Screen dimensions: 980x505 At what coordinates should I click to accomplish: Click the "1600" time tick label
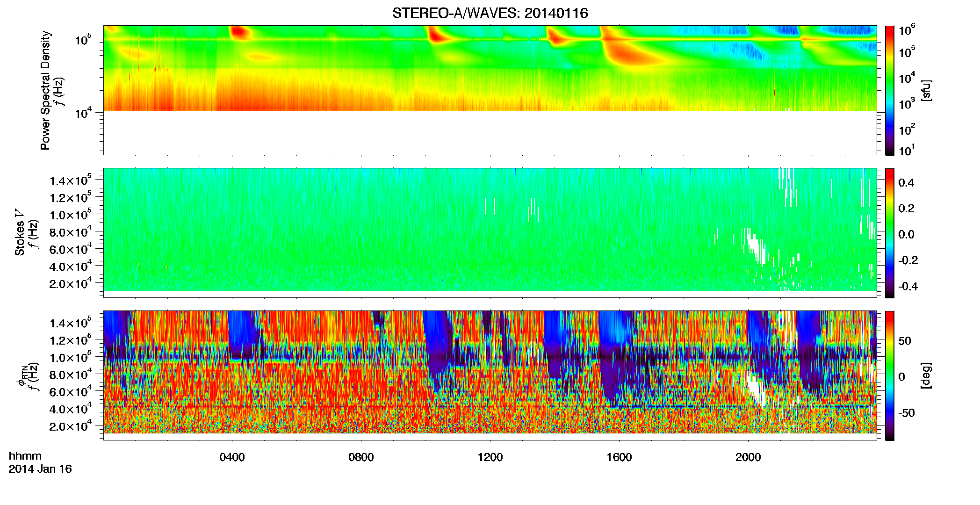619,457
